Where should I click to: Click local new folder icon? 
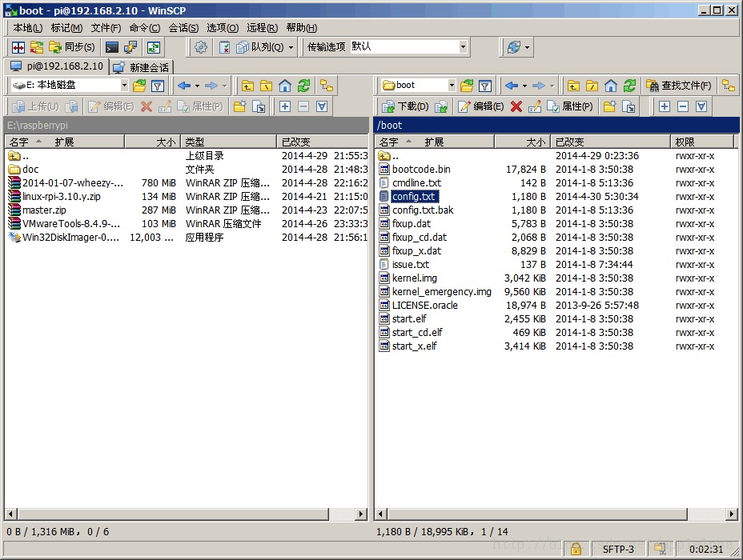[x=239, y=106]
